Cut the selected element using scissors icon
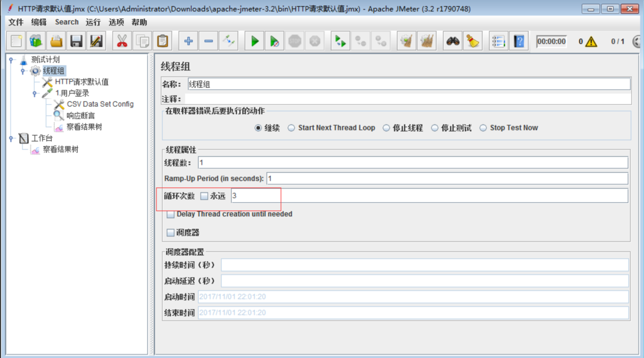The height and width of the screenshot is (358, 644). pos(122,40)
